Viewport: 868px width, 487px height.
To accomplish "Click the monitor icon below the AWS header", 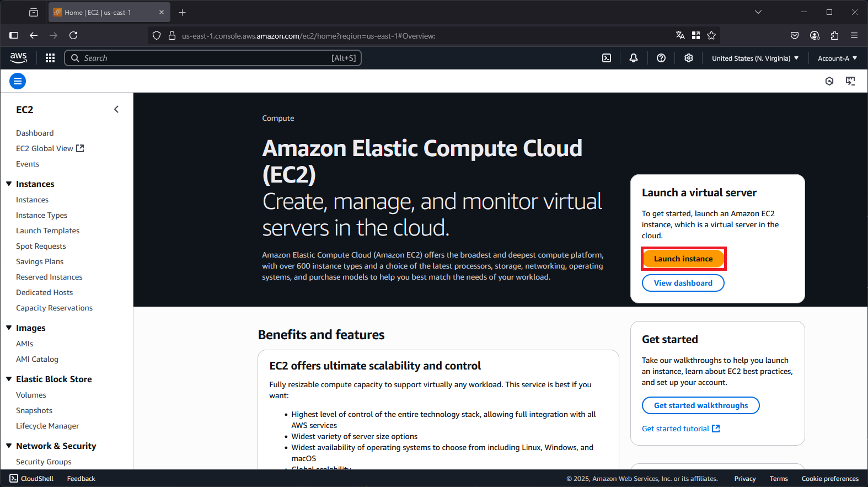I will (x=850, y=81).
